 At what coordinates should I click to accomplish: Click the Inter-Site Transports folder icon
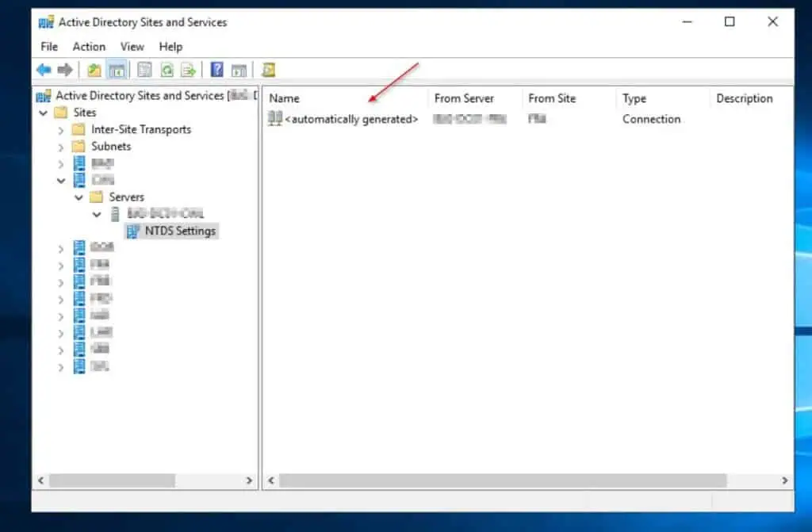[79, 129]
